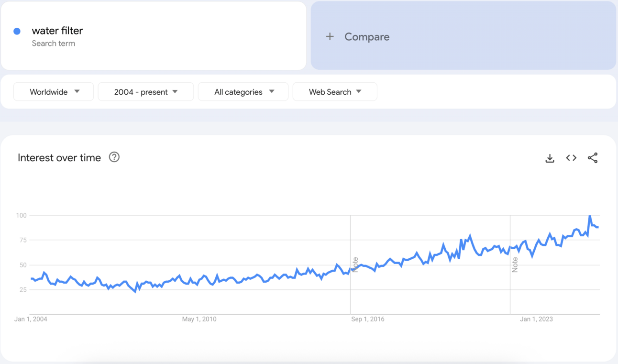Click the embed code icon

click(x=571, y=158)
